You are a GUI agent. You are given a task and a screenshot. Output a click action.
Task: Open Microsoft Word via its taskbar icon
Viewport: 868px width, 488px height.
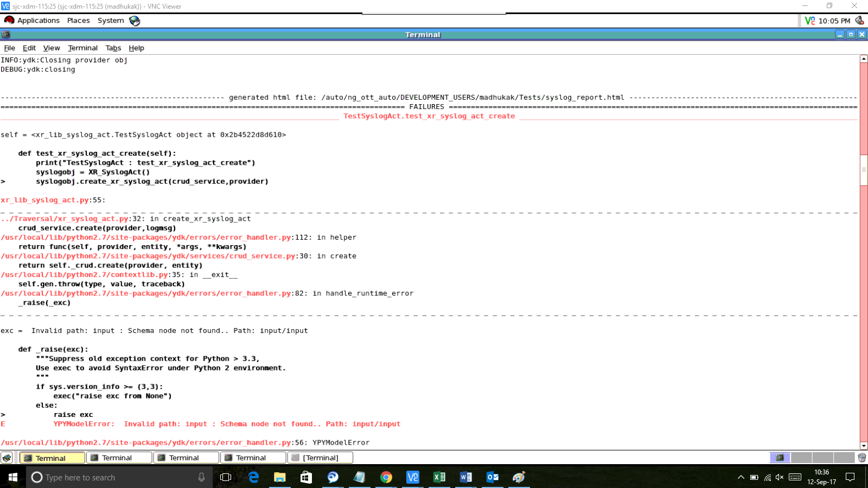click(465, 477)
